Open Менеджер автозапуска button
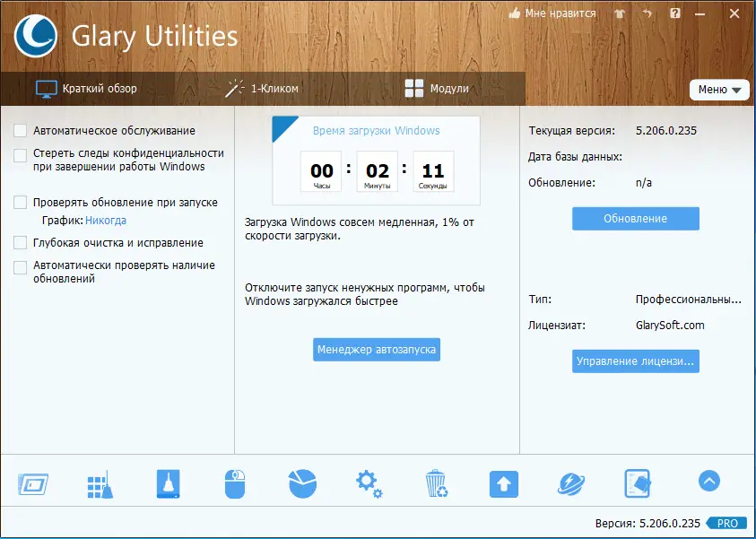The height and width of the screenshot is (539, 756). [377, 350]
